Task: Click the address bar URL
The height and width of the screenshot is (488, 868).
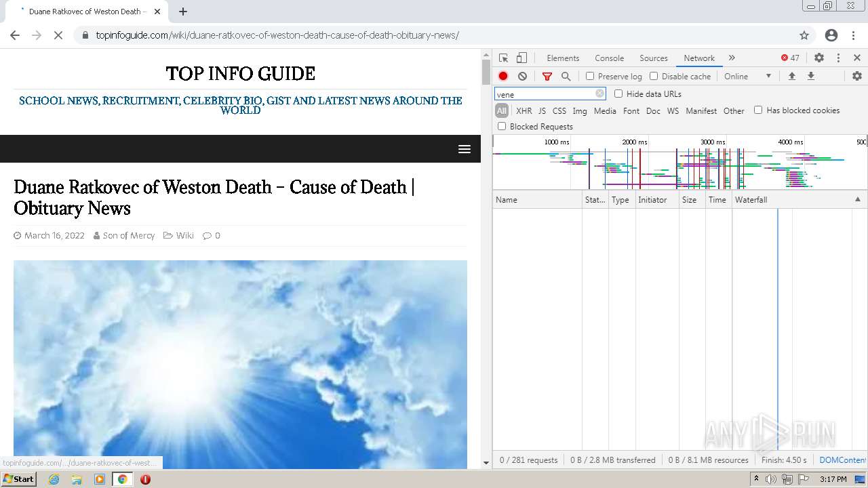Action: click(277, 35)
